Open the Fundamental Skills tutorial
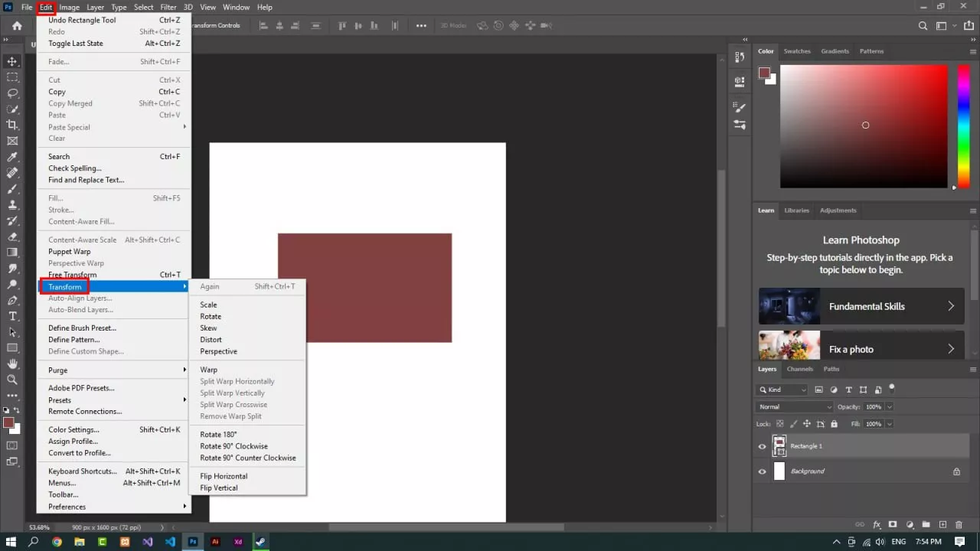This screenshot has width=980, height=551. coord(861,306)
